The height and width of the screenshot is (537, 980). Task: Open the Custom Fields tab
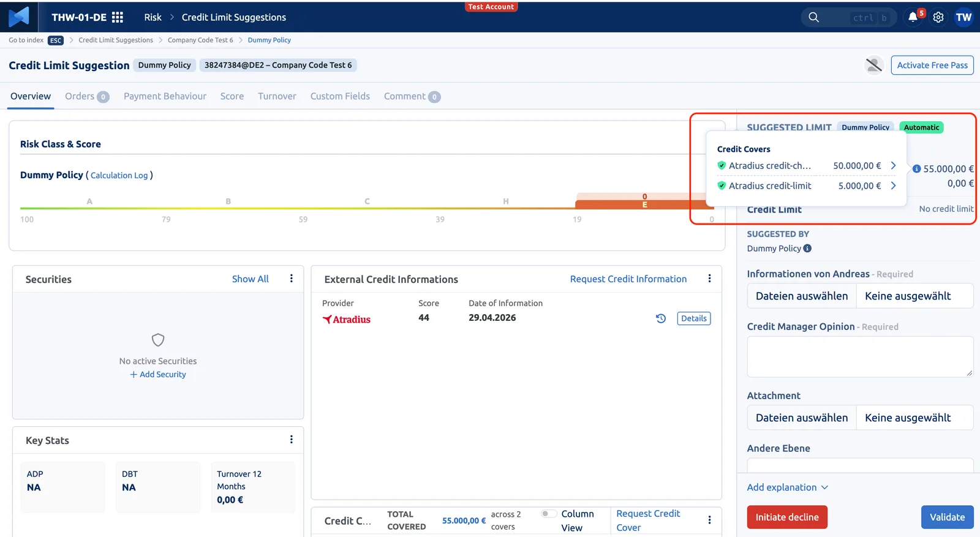click(340, 96)
